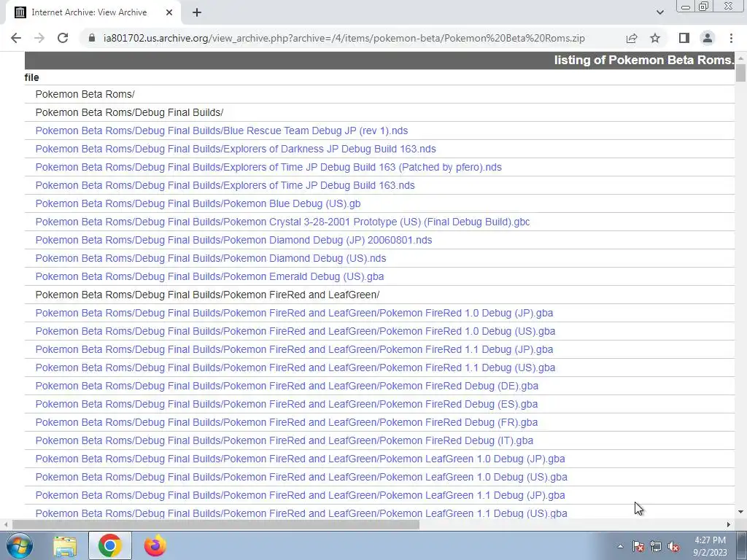The width and height of the screenshot is (747, 560).
Task: Open the Chrome profile avatar
Action: (x=708, y=38)
